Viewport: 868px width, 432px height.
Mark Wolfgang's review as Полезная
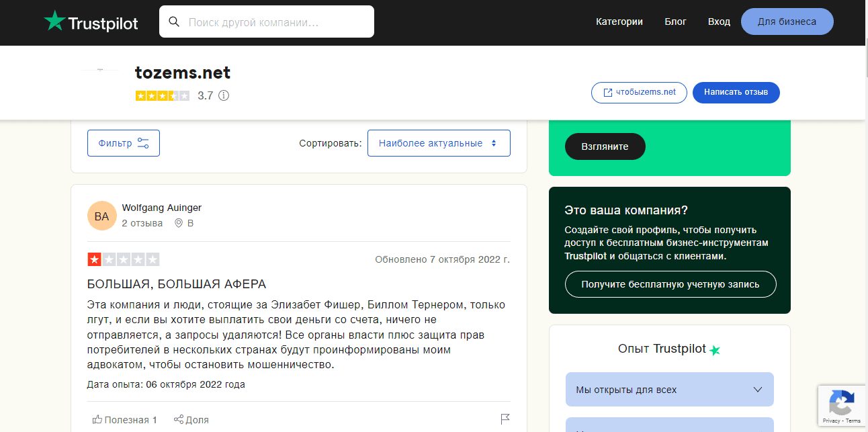pyautogui.click(x=125, y=419)
